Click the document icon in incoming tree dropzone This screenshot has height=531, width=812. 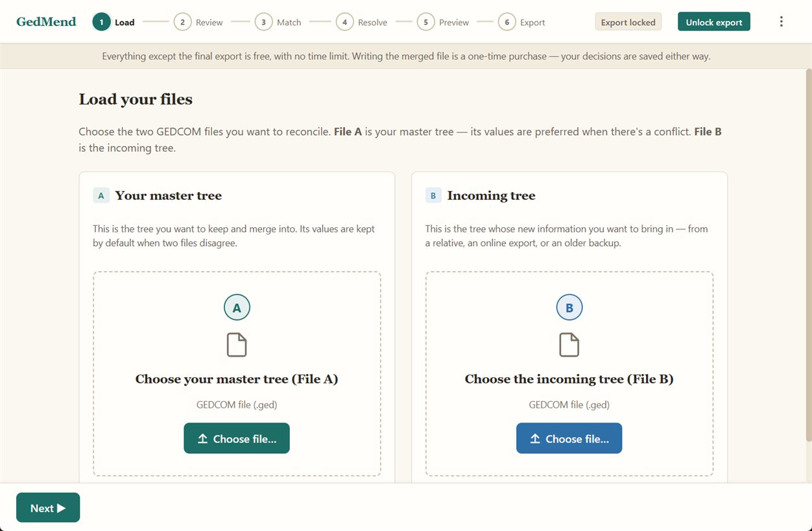569,345
